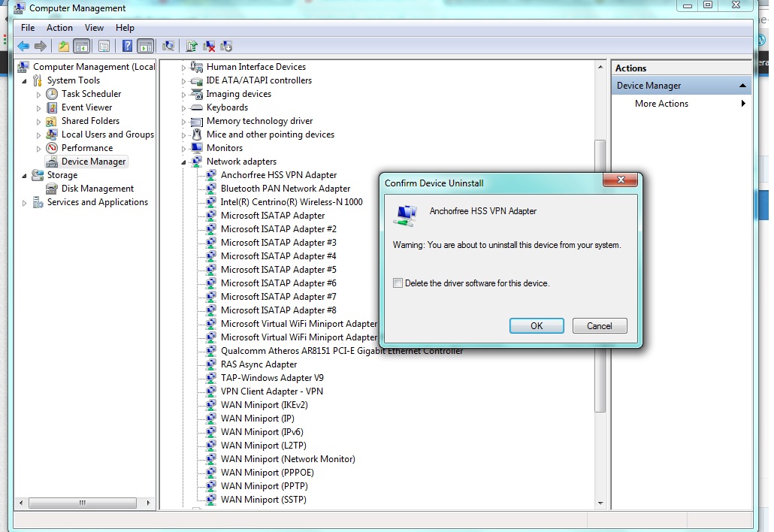
Task: Click Scan for hardware changes icon
Action: pyautogui.click(x=168, y=47)
